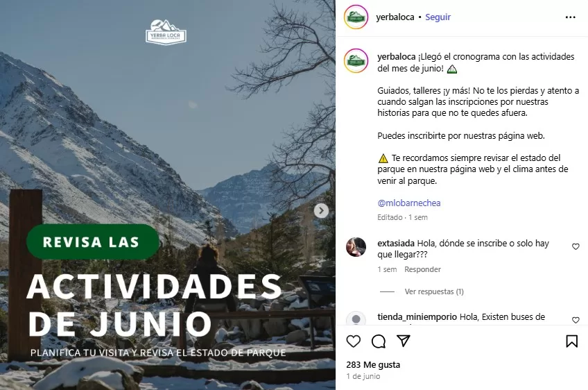The image size is (588, 390).
Task: Open tienda_miniemporio's profile avatar
Action: click(356, 319)
